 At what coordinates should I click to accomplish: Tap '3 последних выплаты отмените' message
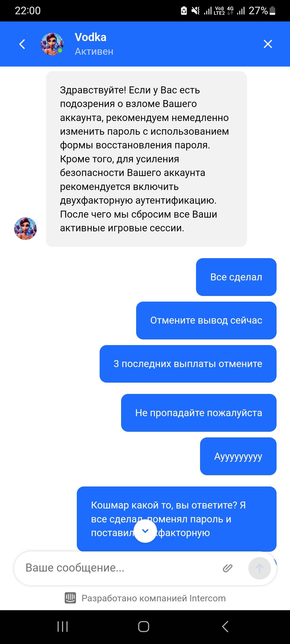(188, 364)
